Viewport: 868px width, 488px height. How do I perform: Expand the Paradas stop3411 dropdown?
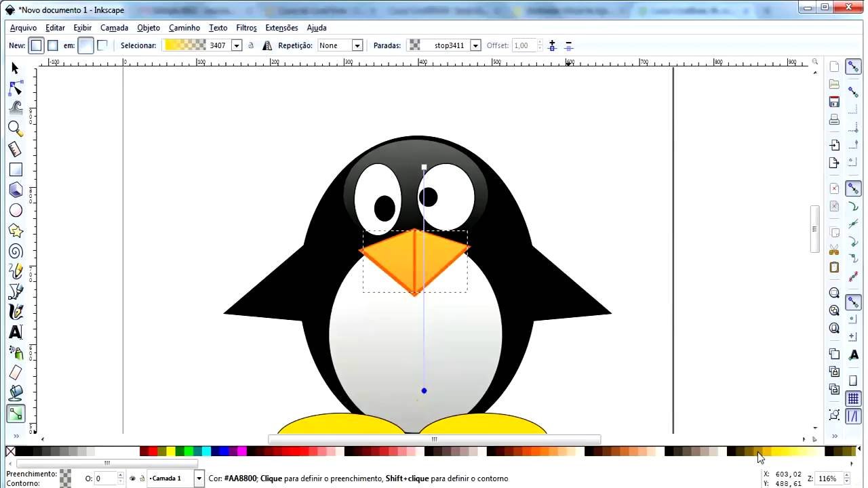coord(475,45)
